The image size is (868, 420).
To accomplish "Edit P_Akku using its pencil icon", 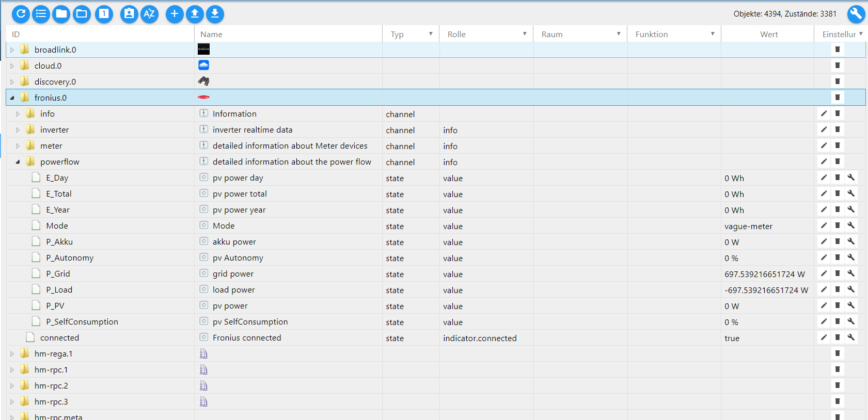I will pyautogui.click(x=824, y=241).
